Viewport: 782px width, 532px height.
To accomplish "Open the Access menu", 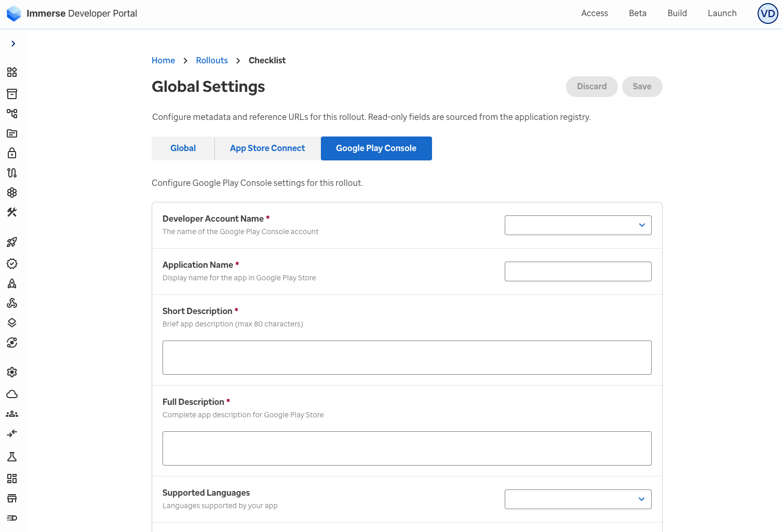I will click(x=595, y=13).
